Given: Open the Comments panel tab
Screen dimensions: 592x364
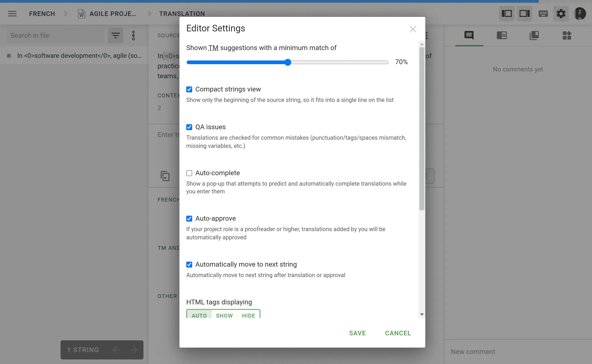Looking at the screenshot, I should [469, 36].
